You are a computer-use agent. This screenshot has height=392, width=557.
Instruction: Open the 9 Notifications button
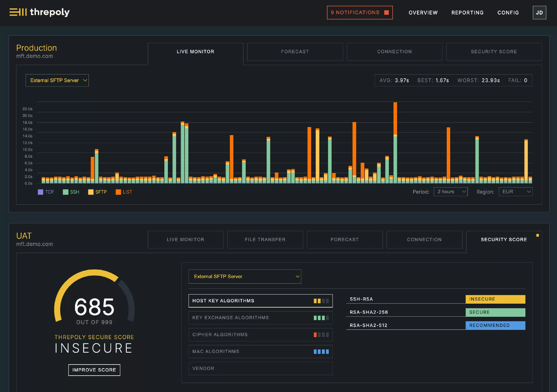[355, 13]
